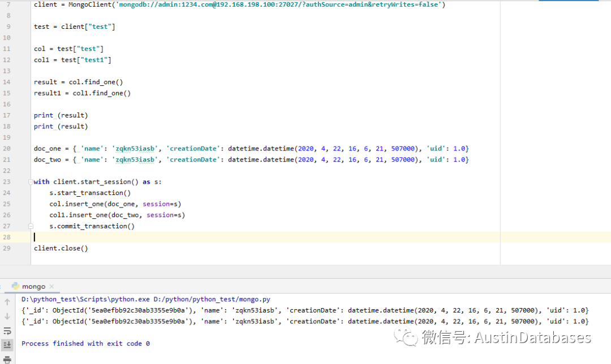Viewport: 611px width, 364px height.
Task: Select the mongo run tab
Action: 33,287
